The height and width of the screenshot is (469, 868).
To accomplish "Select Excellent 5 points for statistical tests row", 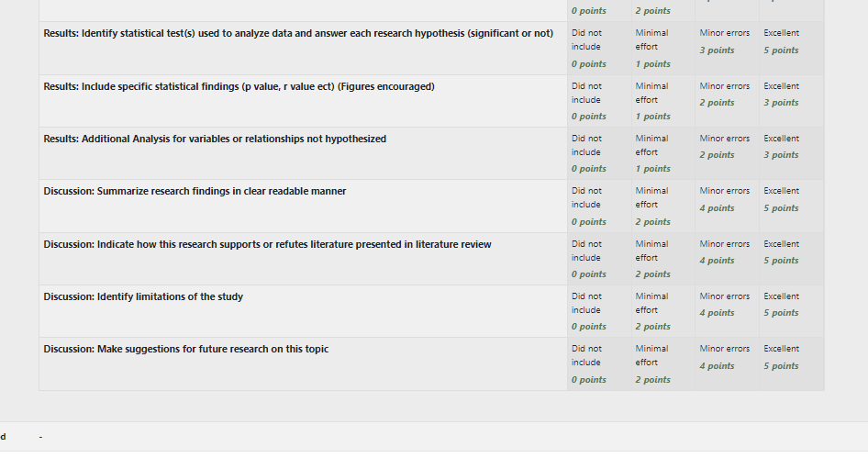I will 792,48.
